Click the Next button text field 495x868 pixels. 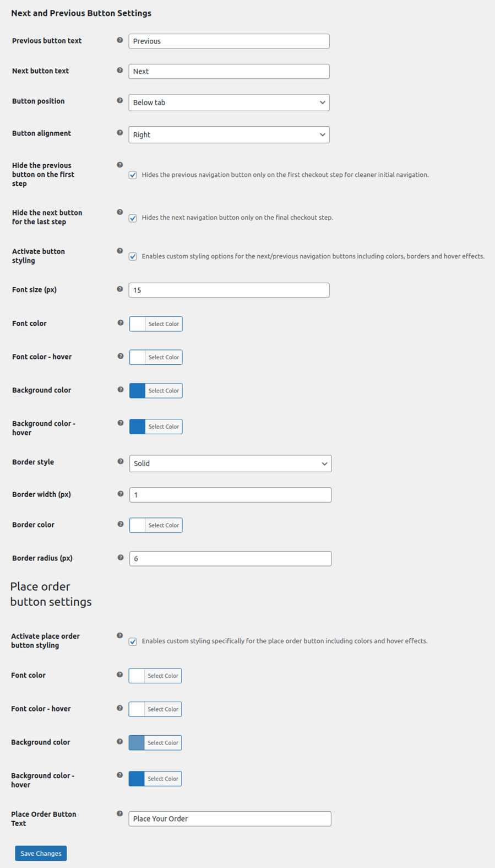229,72
